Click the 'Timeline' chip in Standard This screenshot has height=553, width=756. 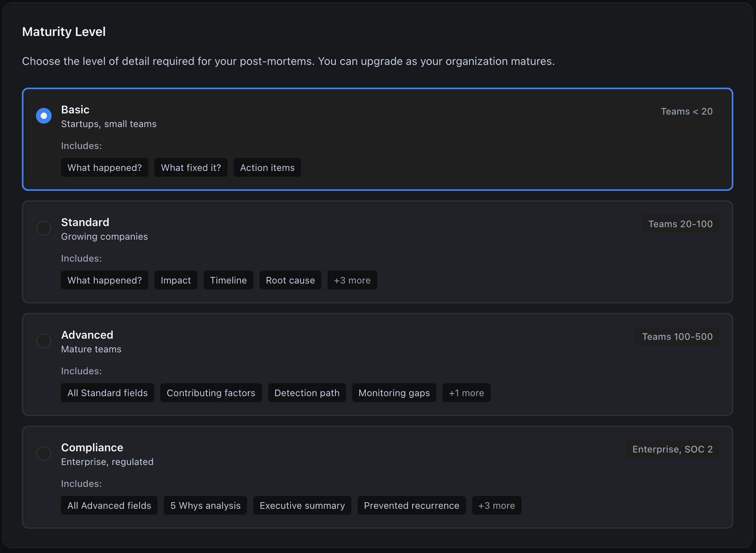click(x=228, y=280)
